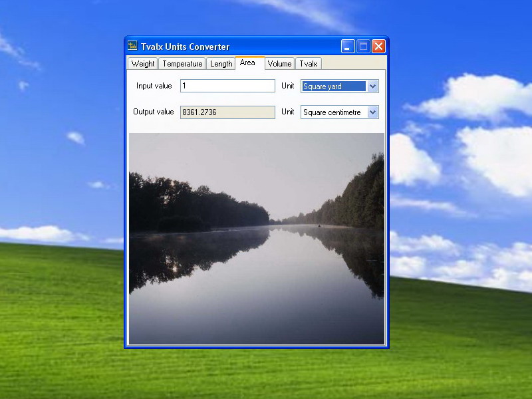Screen dimensions: 532x399
Task: Open the Temperature tab
Action: coord(182,64)
